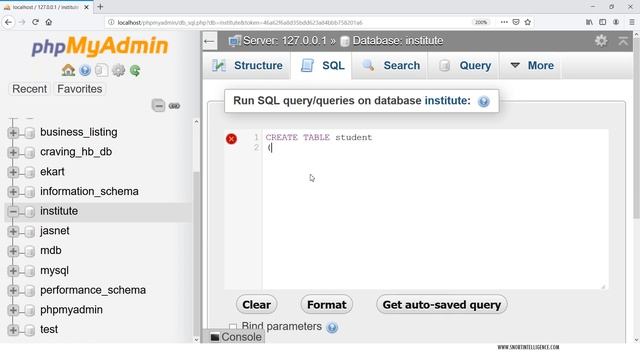Screen dimensions: 640x360
Task: Go to browser home page
Action: [49, 22]
